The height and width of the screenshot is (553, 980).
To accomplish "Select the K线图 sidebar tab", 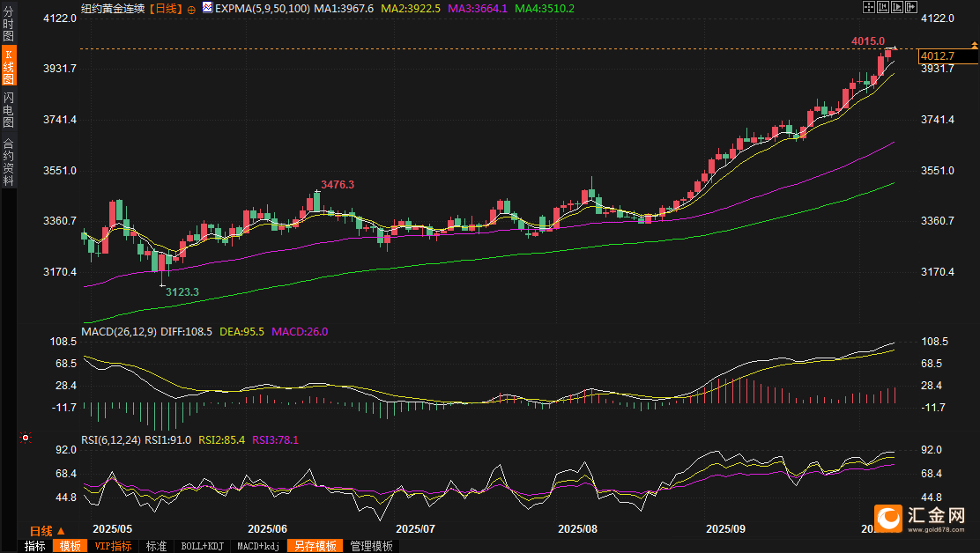I will [8, 67].
